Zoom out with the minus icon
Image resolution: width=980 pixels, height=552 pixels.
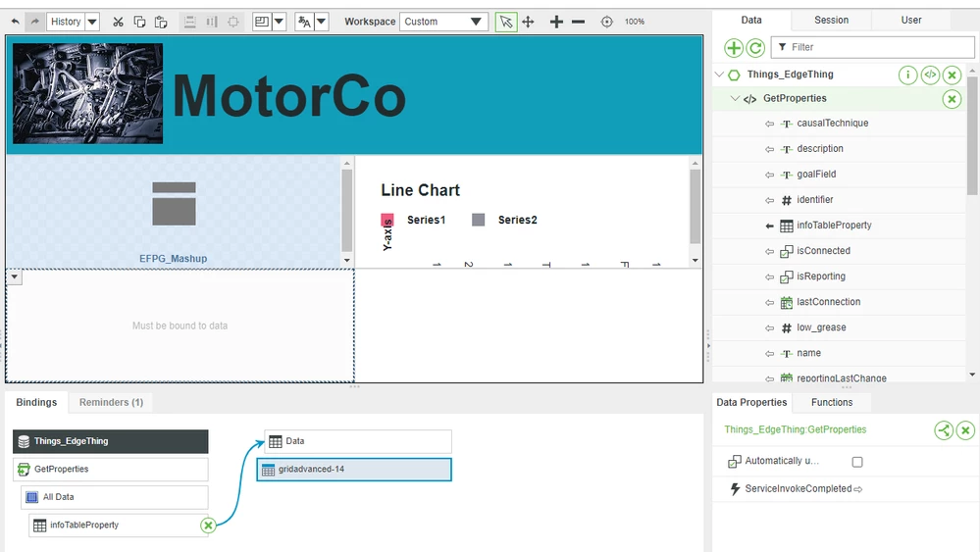coord(578,22)
